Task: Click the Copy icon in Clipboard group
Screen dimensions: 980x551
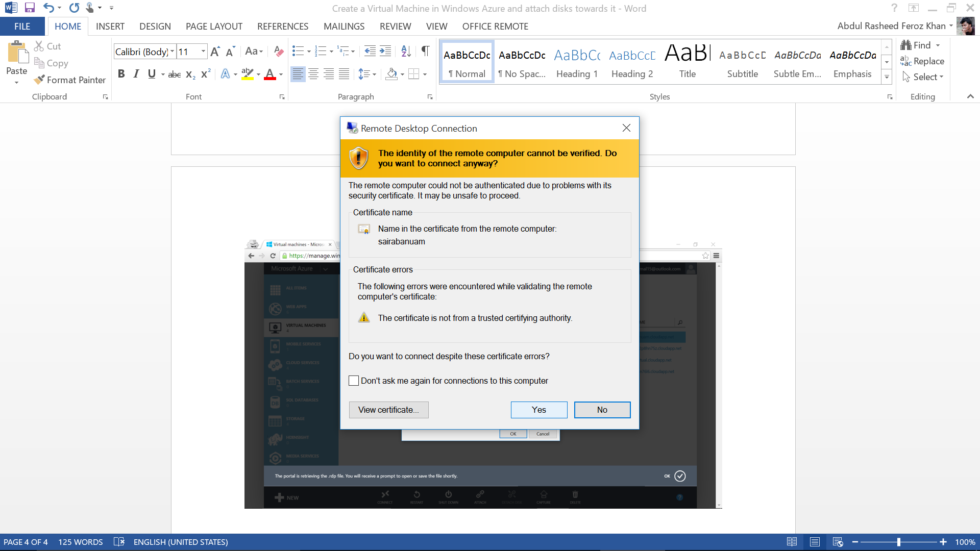Action: [x=39, y=63]
